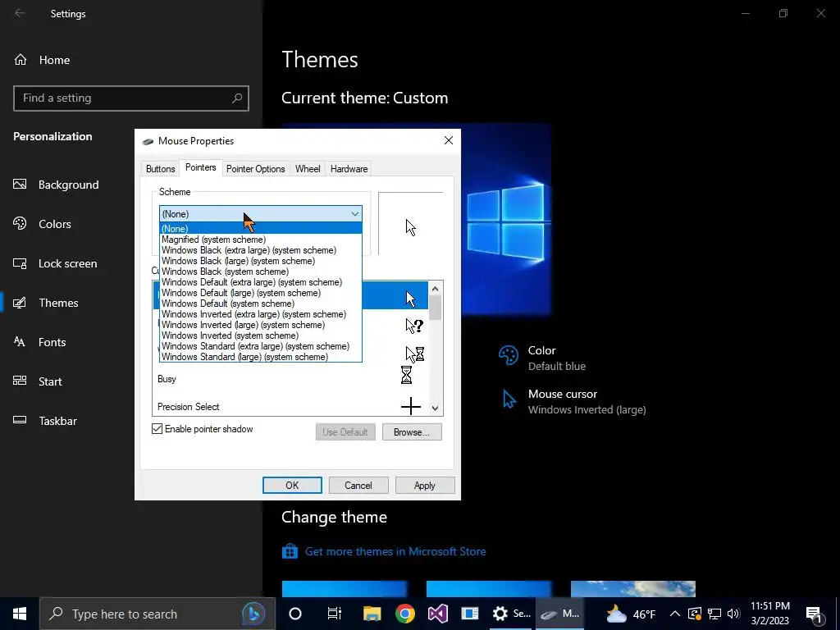
Task: Launch Cortana from the taskbar
Action: pos(295,614)
